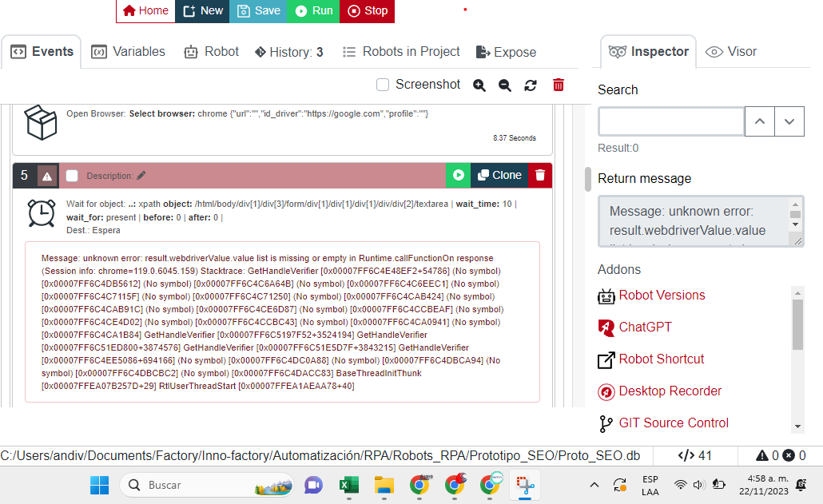Go to next search result arrow
Screen dimensions: 823x504
[x=789, y=121]
